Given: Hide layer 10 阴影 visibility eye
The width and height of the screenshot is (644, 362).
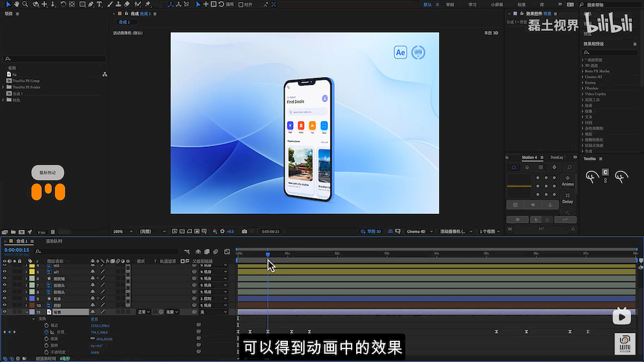Looking at the screenshot, I should click(x=5, y=305).
